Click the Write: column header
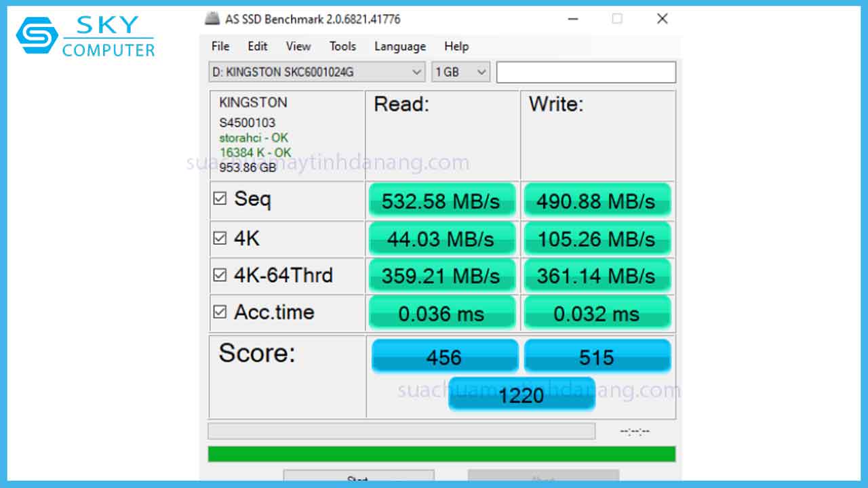 556,104
